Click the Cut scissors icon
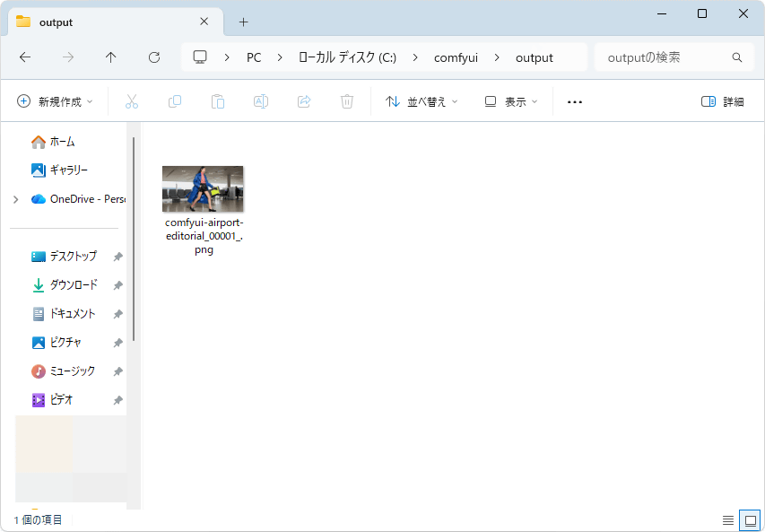Image resolution: width=765 pixels, height=532 pixels. [x=132, y=101]
